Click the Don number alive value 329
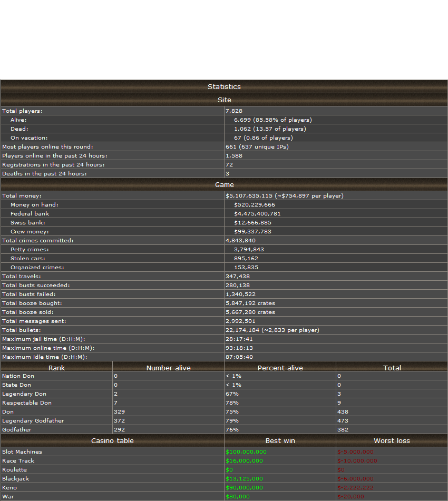This screenshot has height=501, width=448. coord(119,411)
